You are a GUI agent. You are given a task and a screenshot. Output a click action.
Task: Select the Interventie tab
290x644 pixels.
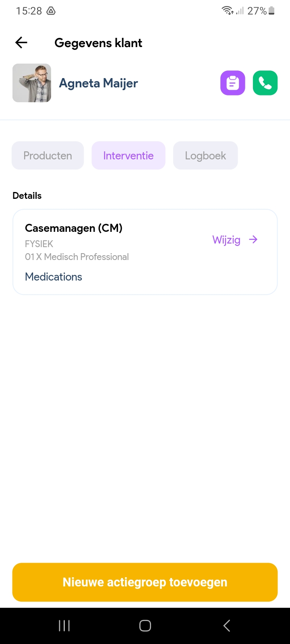click(x=128, y=155)
